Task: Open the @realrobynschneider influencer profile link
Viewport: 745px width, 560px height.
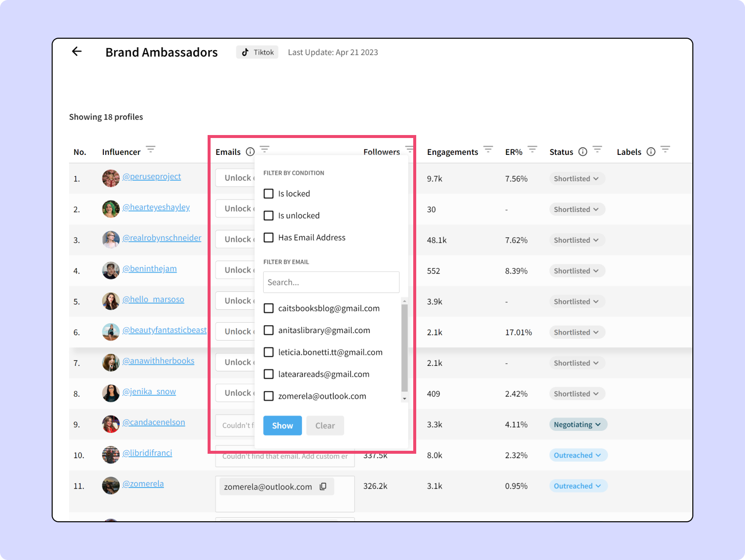Action: (x=162, y=238)
